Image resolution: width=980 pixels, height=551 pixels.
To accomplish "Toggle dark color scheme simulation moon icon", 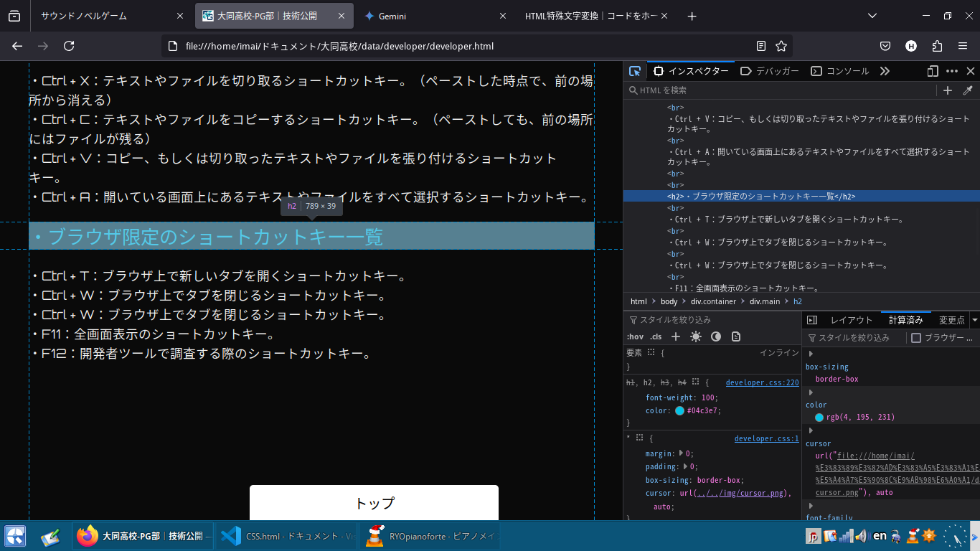I will [715, 336].
